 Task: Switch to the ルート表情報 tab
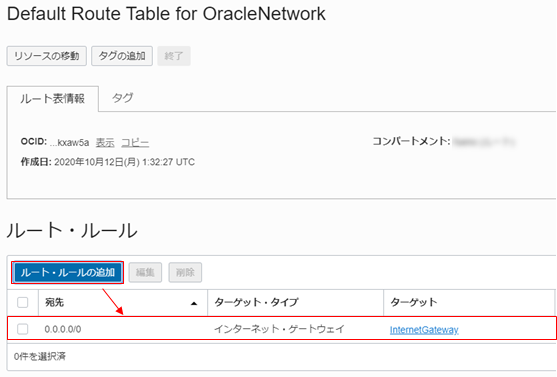[53, 98]
